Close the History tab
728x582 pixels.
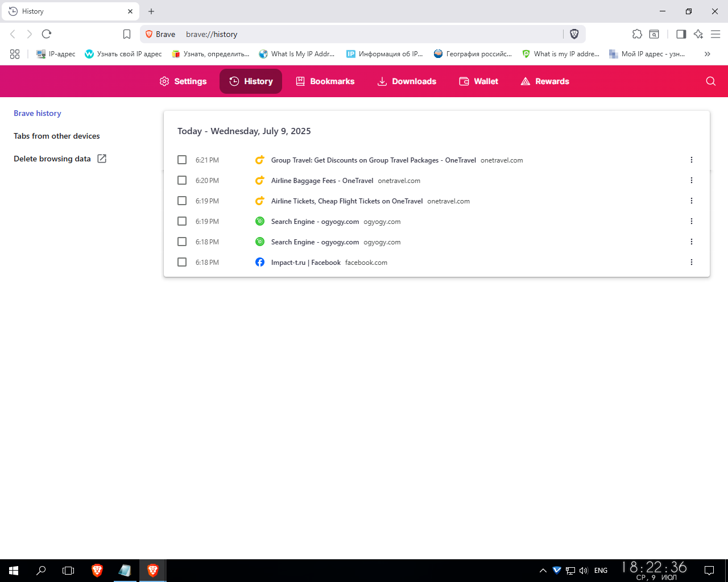click(x=130, y=11)
